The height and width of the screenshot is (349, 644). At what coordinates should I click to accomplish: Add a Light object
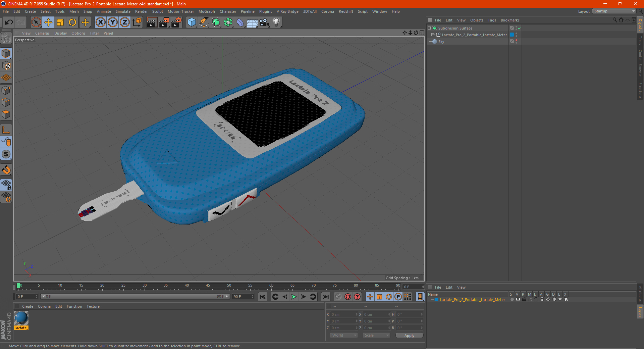(276, 22)
